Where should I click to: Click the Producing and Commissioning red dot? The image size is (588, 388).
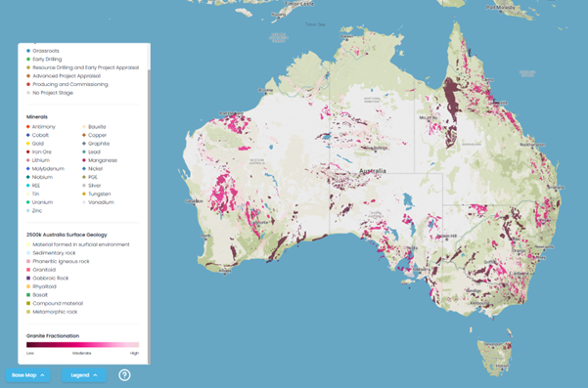pyautogui.click(x=28, y=84)
